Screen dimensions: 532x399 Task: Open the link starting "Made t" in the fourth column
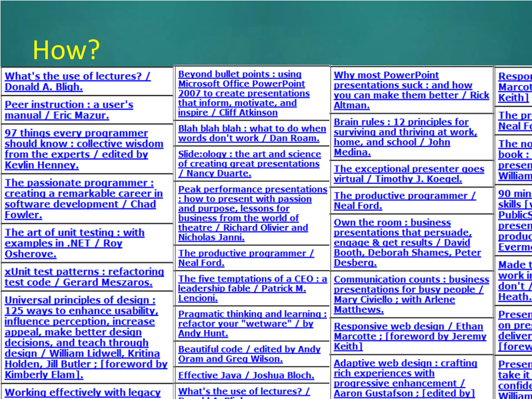click(515, 281)
